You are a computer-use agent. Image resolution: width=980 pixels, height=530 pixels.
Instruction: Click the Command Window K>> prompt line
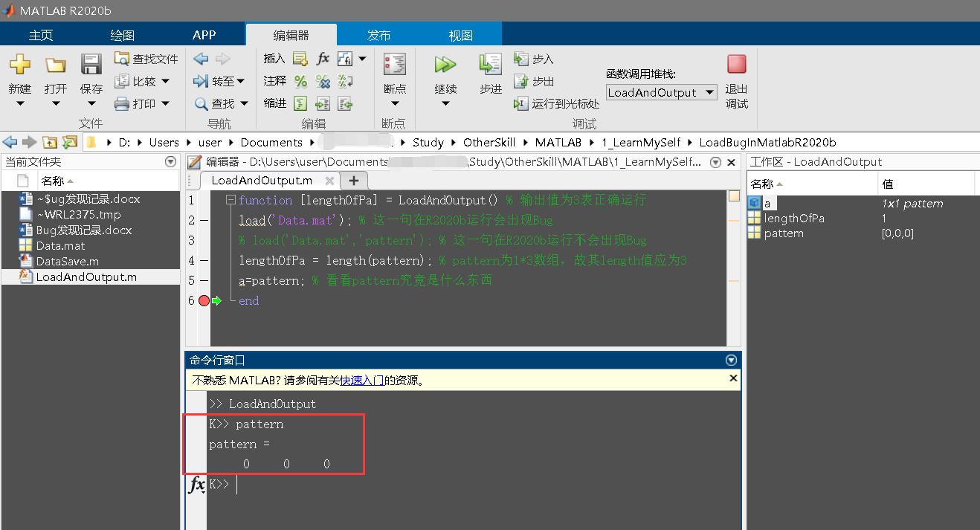(x=474, y=484)
